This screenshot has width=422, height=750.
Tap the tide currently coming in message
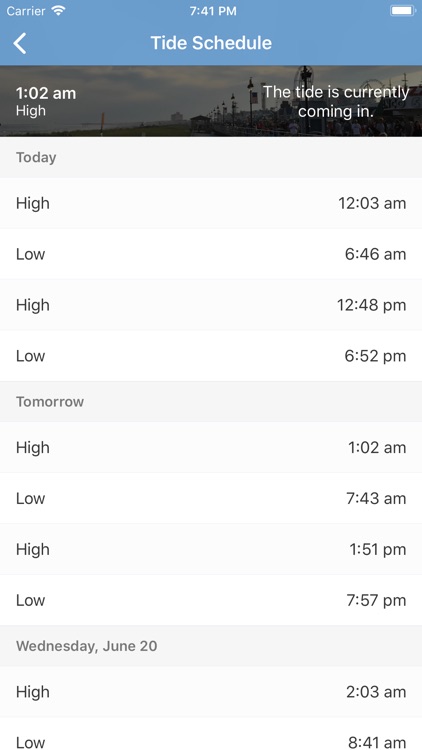[x=336, y=101]
